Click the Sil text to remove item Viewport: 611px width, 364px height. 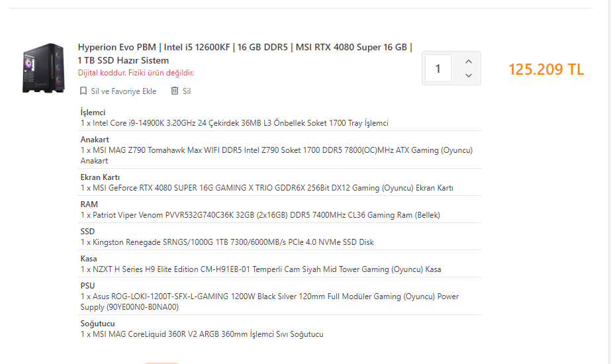tap(187, 91)
